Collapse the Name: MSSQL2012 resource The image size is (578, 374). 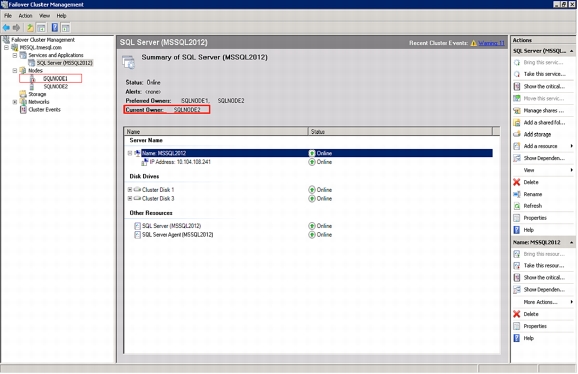click(x=130, y=153)
